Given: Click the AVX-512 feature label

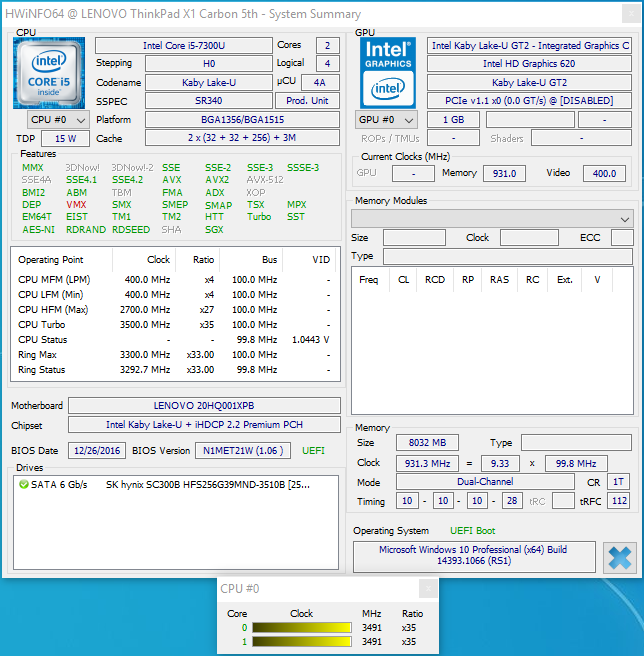Looking at the screenshot, I should click(265, 180).
